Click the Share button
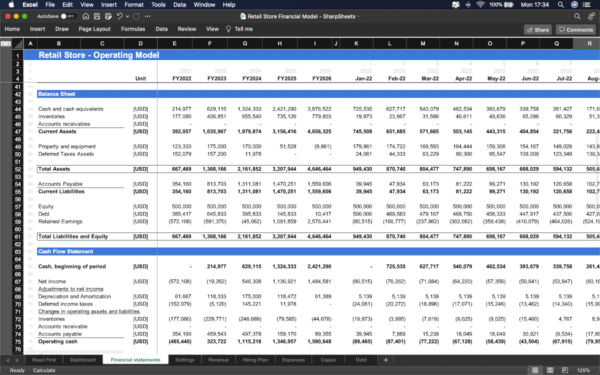600x375 pixels. [538, 29]
